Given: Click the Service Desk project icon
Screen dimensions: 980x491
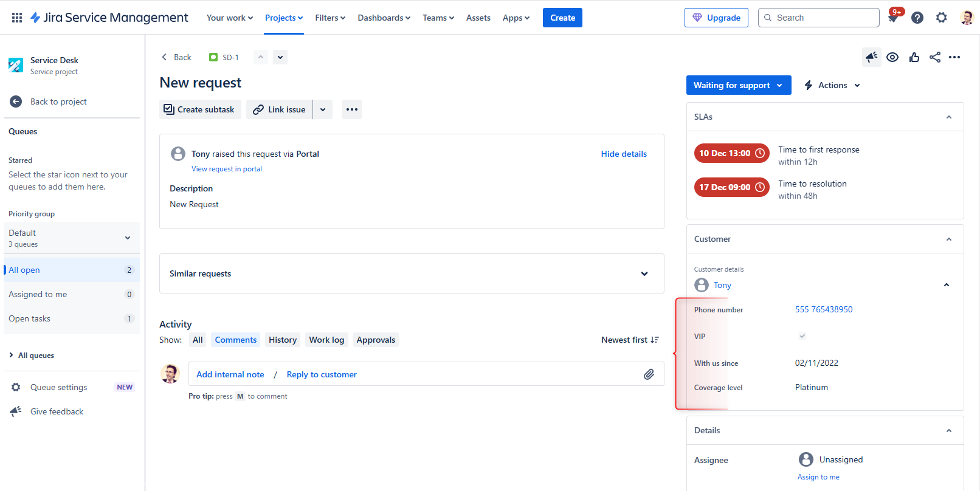Looking at the screenshot, I should point(16,65).
